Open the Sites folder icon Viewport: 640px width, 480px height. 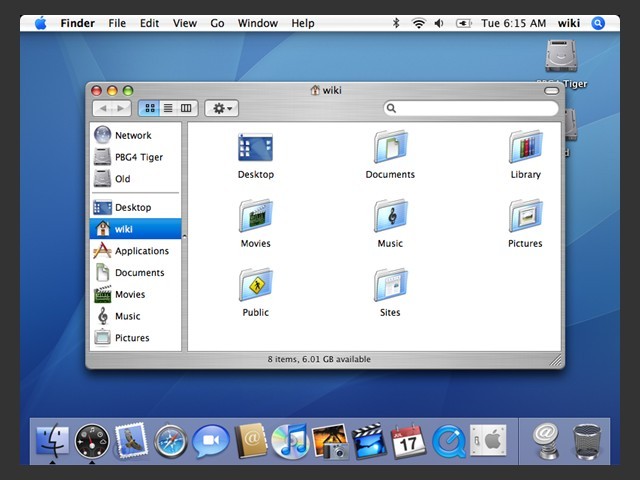(391, 284)
